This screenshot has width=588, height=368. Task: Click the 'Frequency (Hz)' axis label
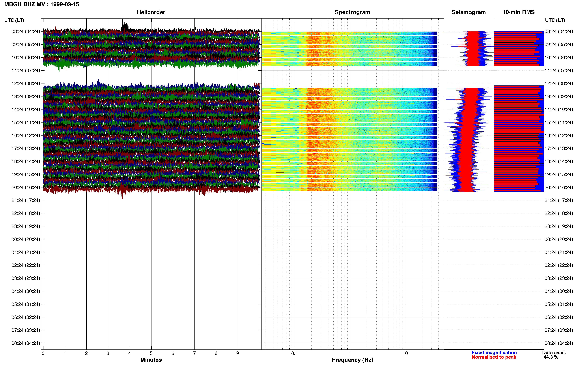pyautogui.click(x=352, y=360)
